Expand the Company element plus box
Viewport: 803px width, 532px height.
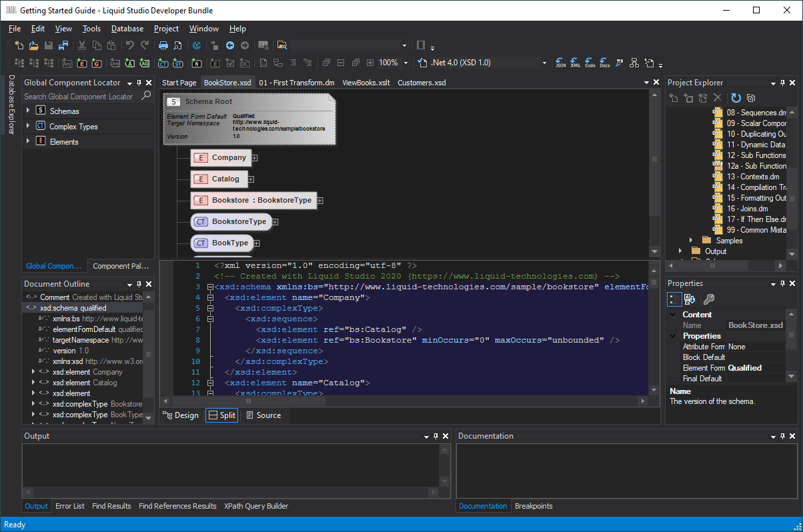coord(255,158)
